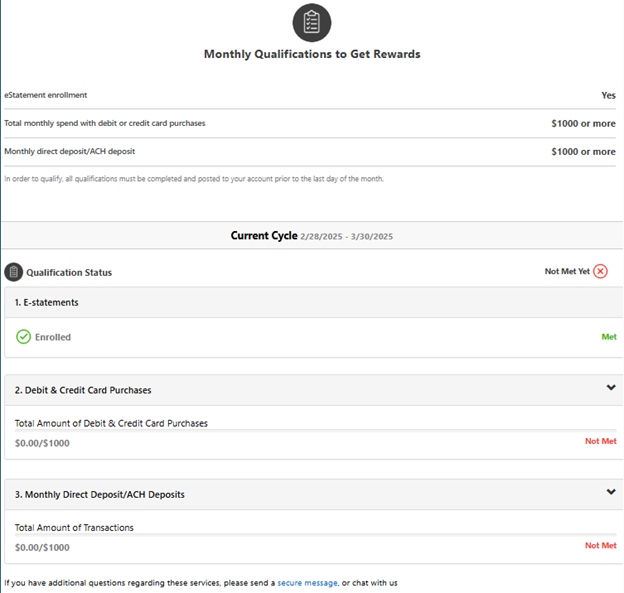Click the Qualification Status clipboard icon
624x593 pixels.
tap(14, 272)
